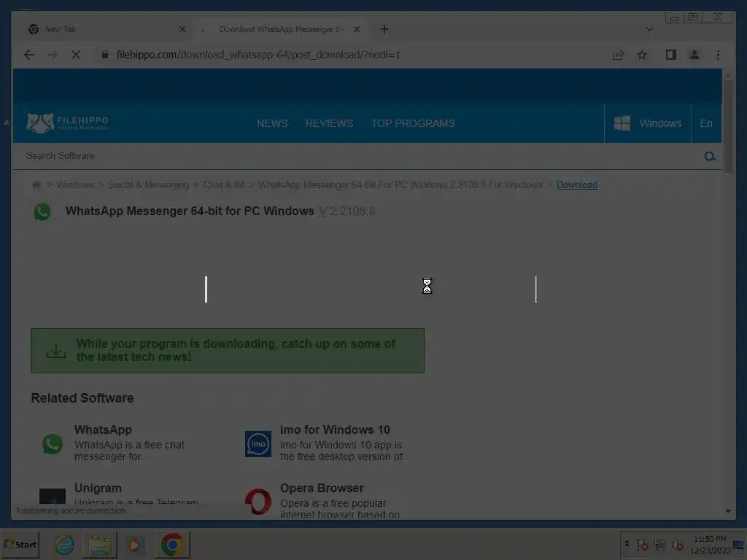Click the Action Center flag icon
This screenshot has width=747, height=560.
642,545
